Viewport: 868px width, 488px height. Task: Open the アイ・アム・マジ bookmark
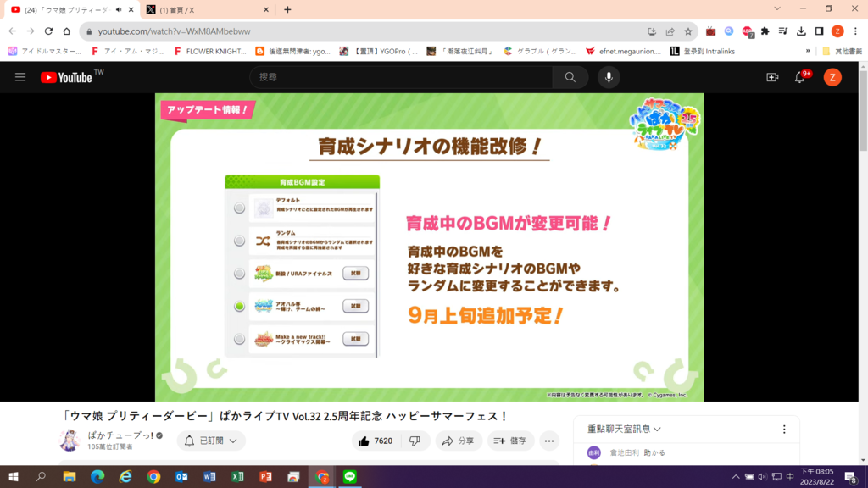pyautogui.click(x=127, y=52)
